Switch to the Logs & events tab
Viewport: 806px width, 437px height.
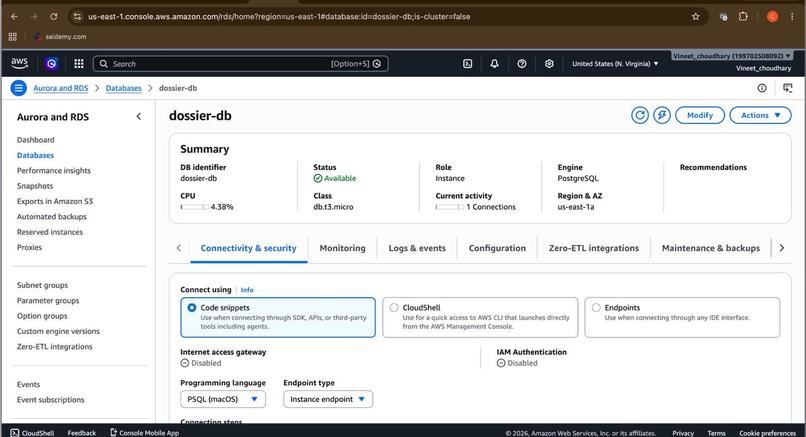(x=417, y=248)
